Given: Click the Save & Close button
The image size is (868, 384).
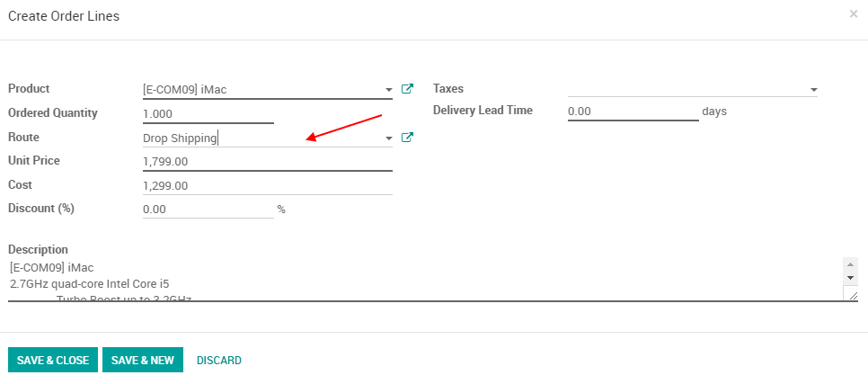Looking at the screenshot, I should [x=53, y=361].
